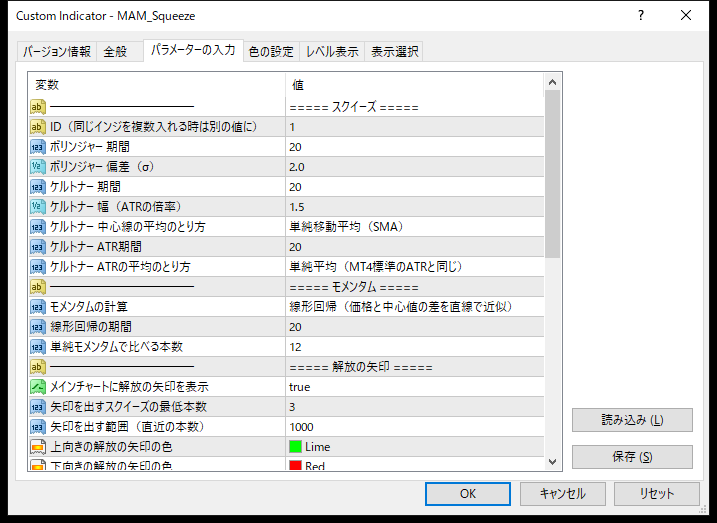The image size is (717, 523).
Task: Click the ===== スクイーズ ===== value cell
Action: point(415,107)
